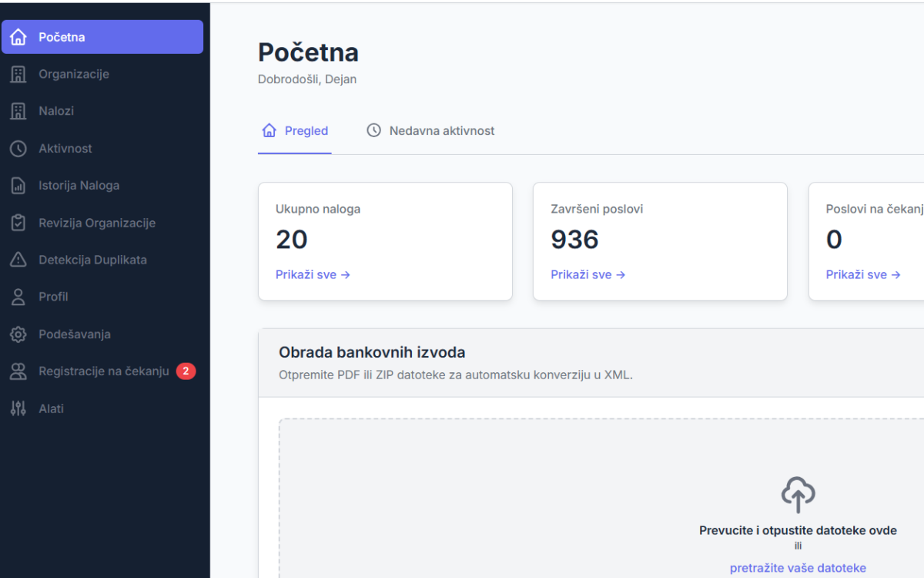Click the red badge showing 2
The image size is (924, 578).
(186, 371)
